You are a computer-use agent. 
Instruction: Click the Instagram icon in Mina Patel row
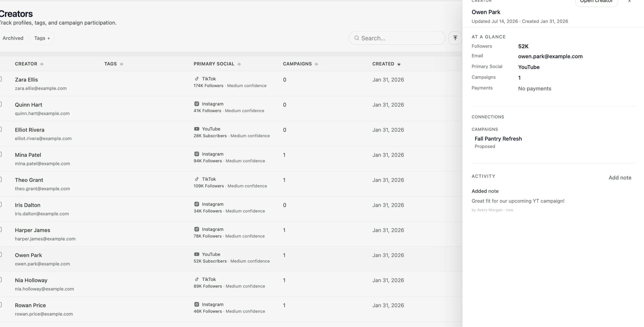(197, 154)
